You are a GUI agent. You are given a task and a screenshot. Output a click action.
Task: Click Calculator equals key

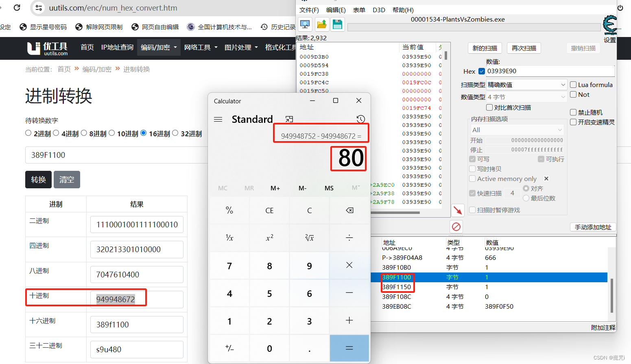(x=349, y=348)
